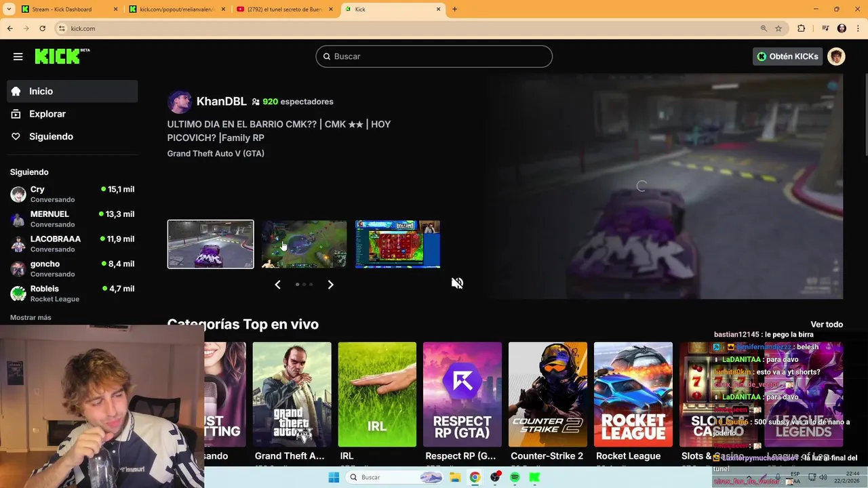Close the YouTube tunel secreto tab
Screen dimensions: 868x488
[331, 9]
